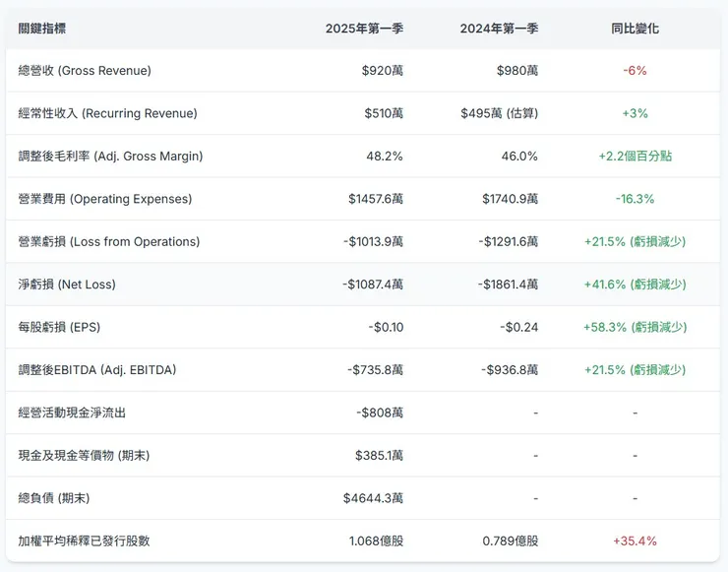The image size is (728, 572).
Task: Click the +2.2個百分點 change value
Action: [x=635, y=157]
